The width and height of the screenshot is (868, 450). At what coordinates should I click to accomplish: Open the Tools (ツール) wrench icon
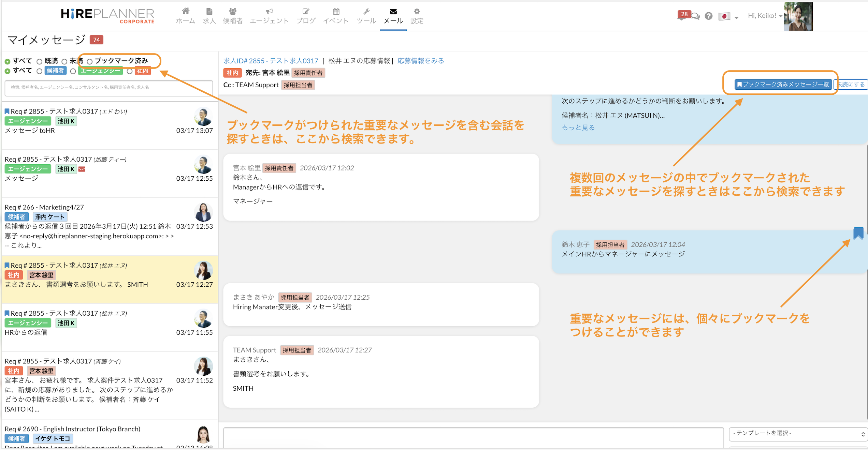coord(366,12)
